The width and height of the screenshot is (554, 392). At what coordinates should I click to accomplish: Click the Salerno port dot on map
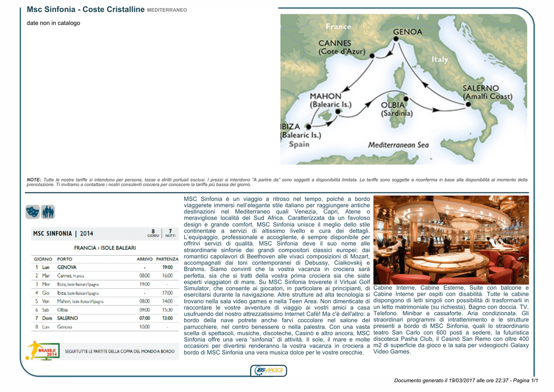(x=468, y=104)
